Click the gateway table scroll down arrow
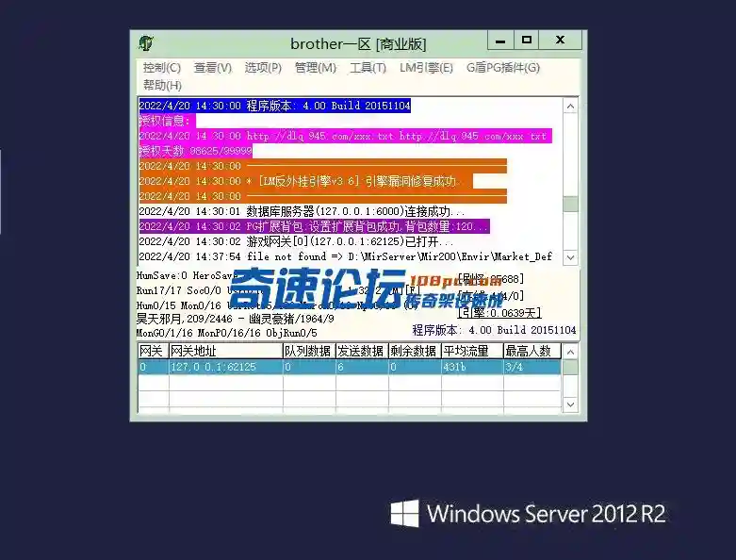 (x=570, y=404)
